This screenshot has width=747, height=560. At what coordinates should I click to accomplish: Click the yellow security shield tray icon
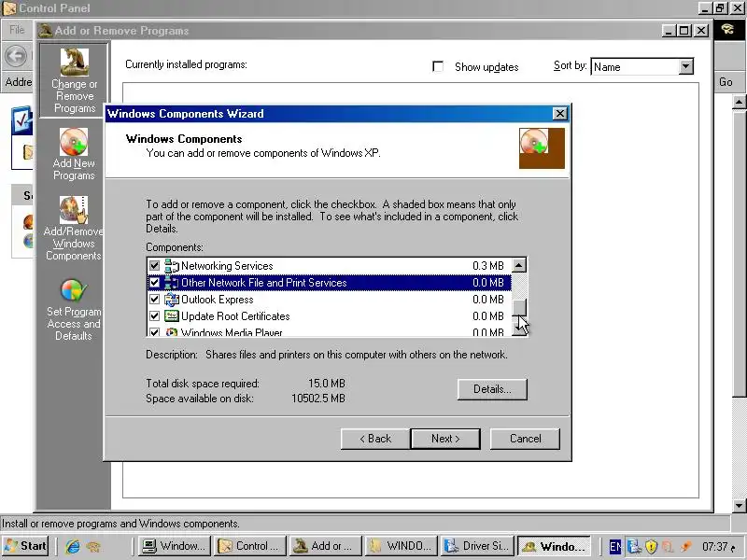[651, 546]
